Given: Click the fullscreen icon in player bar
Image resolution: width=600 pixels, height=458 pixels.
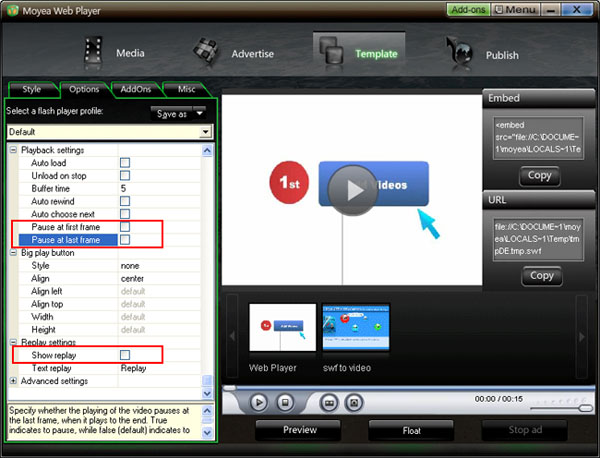Looking at the screenshot, I should tap(329, 403).
